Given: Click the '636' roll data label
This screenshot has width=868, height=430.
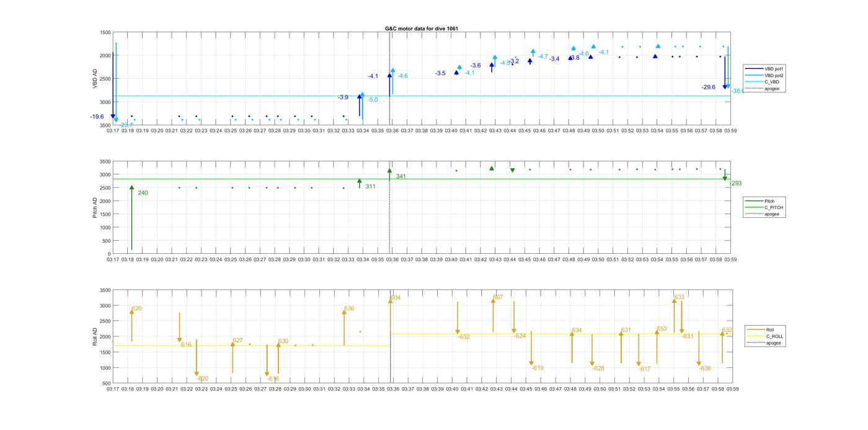Looking at the screenshot, I should (349, 308).
